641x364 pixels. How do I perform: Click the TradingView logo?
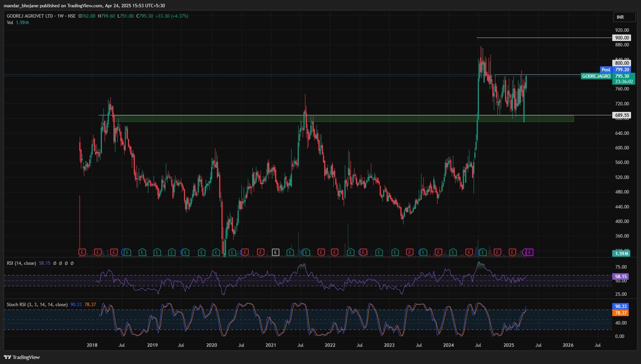pyautogui.click(x=22, y=357)
